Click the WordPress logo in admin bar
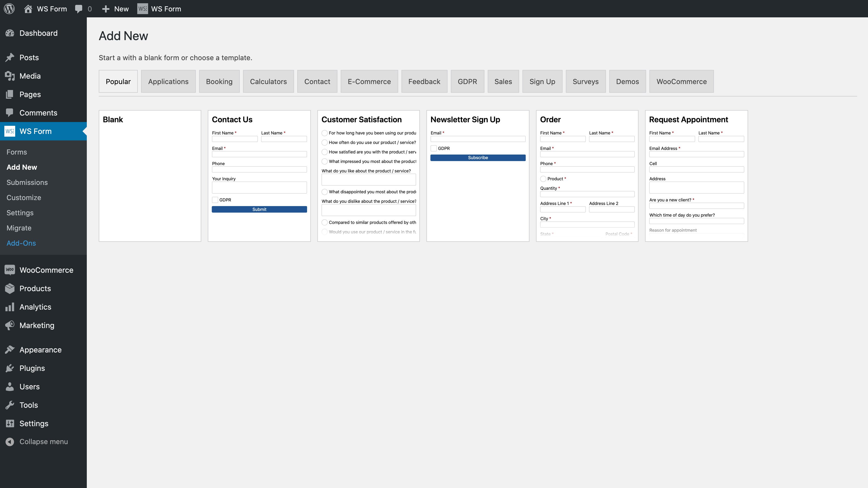This screenshot has width=868, height=488. [x=9, y=9]
